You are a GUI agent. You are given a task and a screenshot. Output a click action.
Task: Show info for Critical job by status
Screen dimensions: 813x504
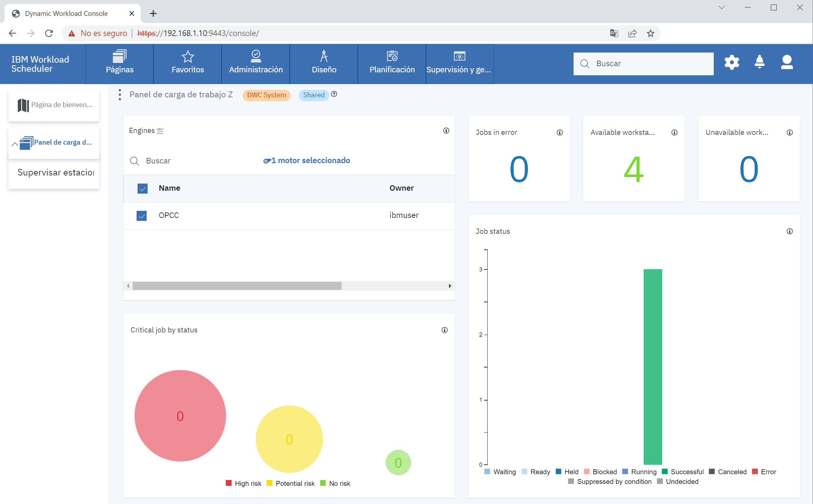[x=444, y=330]
